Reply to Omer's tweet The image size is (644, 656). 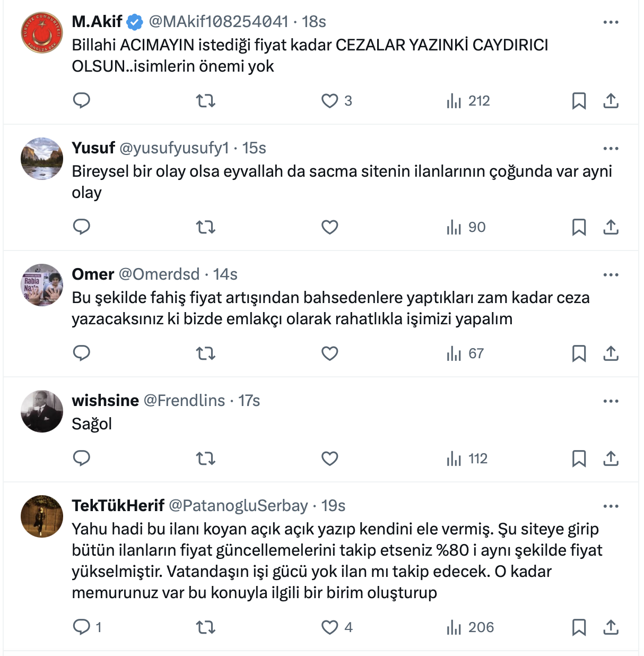[82, 353]
